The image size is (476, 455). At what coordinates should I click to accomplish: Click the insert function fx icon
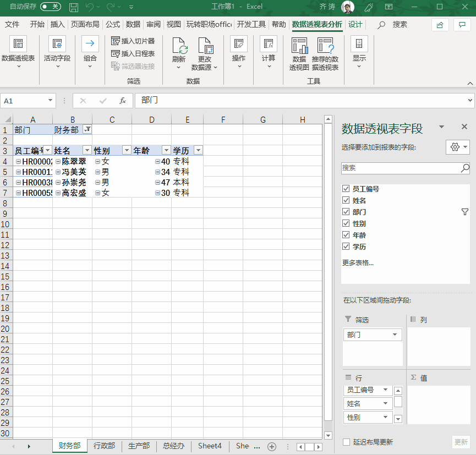pyautogui.click(x=123, y=101)
